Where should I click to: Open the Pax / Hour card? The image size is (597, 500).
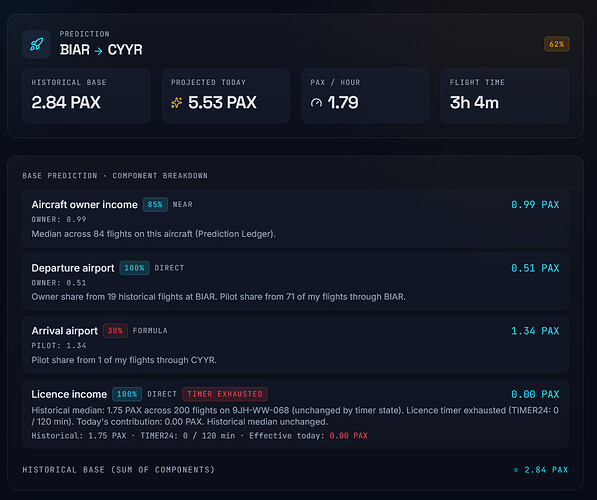click(x=365, y=96)
